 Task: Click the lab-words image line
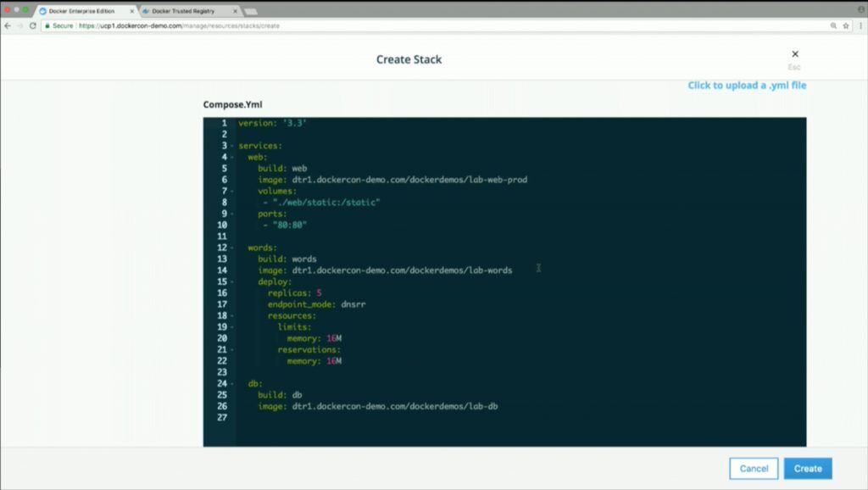tap(386, 270)
